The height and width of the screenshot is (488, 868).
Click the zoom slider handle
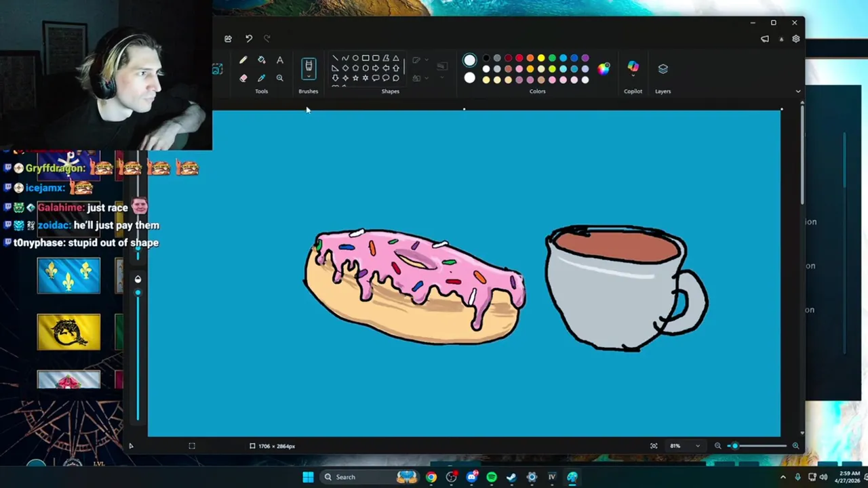pos(734,446)
